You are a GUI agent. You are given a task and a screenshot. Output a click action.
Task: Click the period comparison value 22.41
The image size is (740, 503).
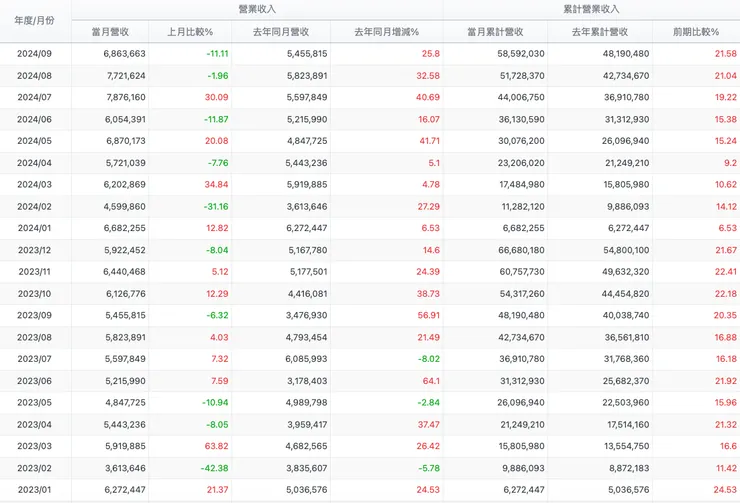pos(726,272)
